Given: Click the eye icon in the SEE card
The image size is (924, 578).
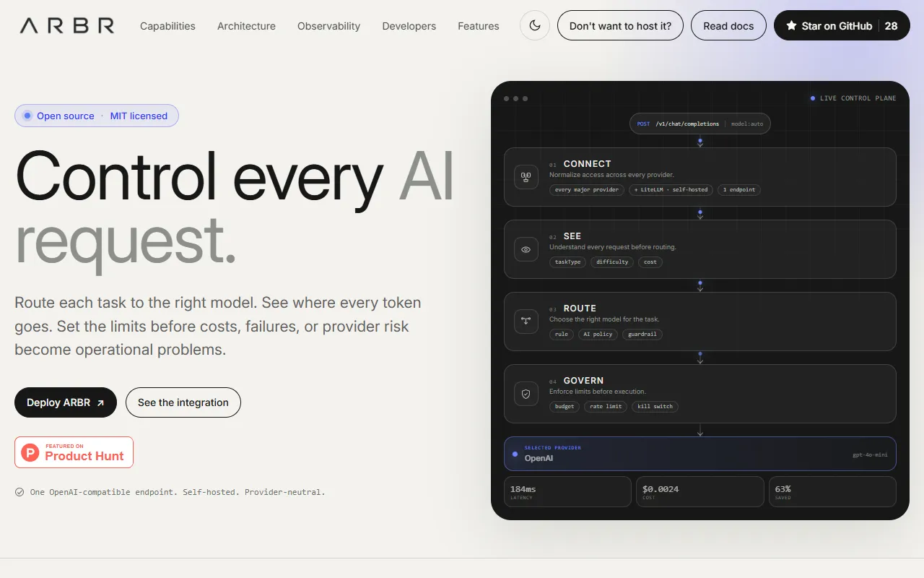Looking at the screenshot, I should click(x=526, y=249).
